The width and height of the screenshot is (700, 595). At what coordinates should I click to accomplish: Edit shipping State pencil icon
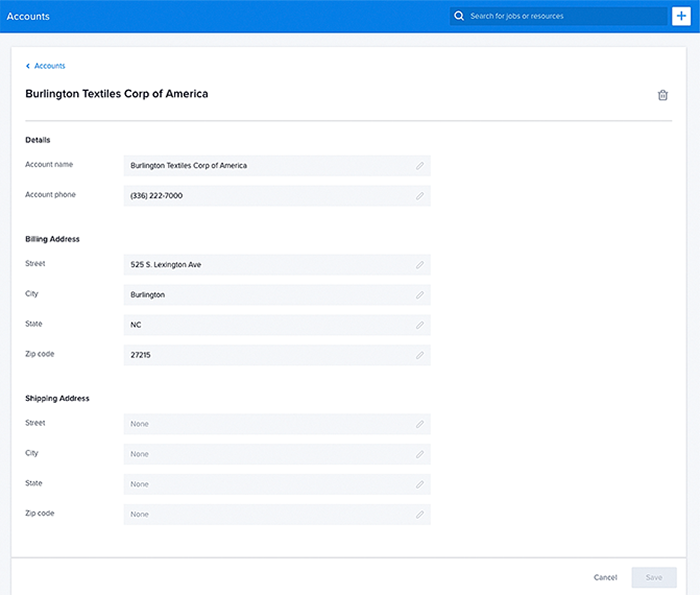pyautogui.click(x=420, y=484)
